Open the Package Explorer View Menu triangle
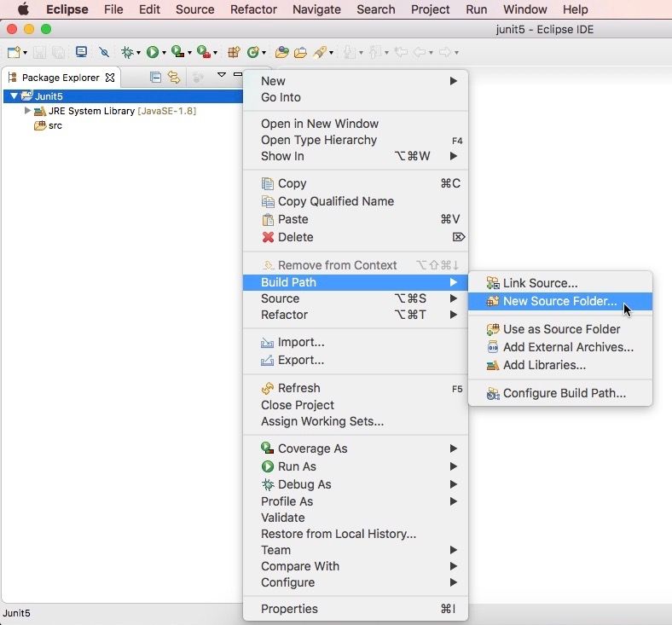672x625 pixels. point(222,75)
